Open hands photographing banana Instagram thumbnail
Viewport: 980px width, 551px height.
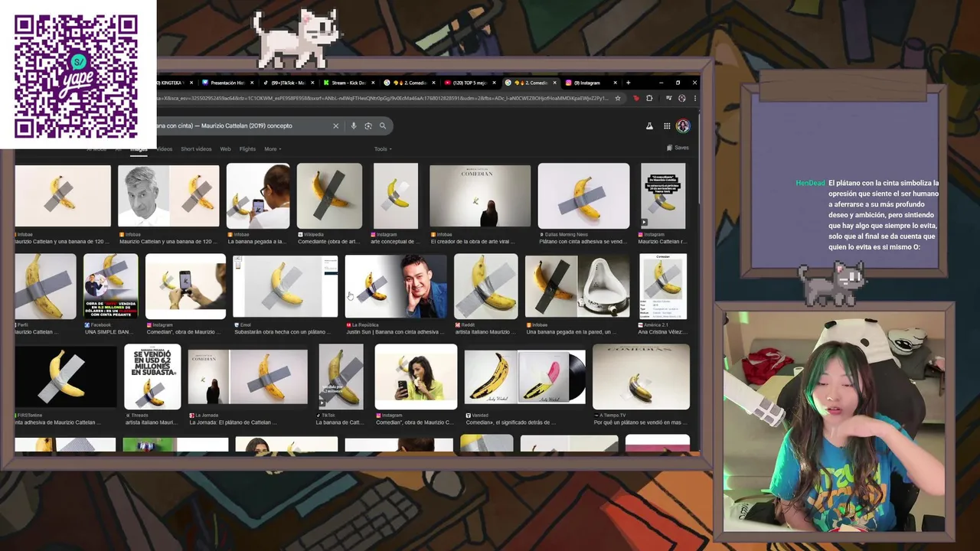tap(185, 286)
